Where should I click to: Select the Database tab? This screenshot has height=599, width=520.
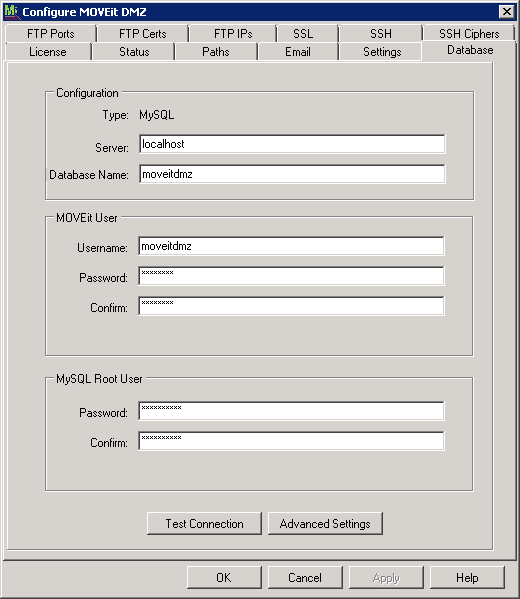tap(470, 50)
